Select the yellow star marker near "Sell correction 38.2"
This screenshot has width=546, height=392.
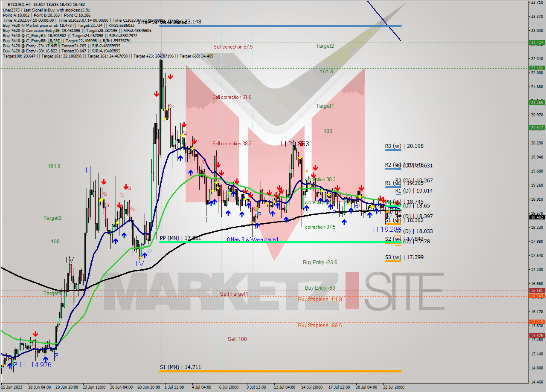click(192, 149)
